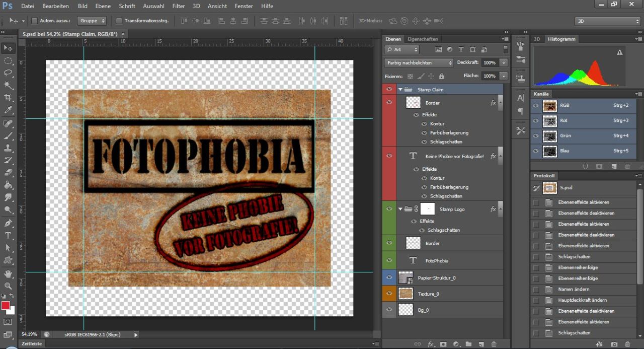This screenshot has width=644, height=349.
Task: Open the Ebene menu
Action: pyautogui.click(x=103, y=6)
